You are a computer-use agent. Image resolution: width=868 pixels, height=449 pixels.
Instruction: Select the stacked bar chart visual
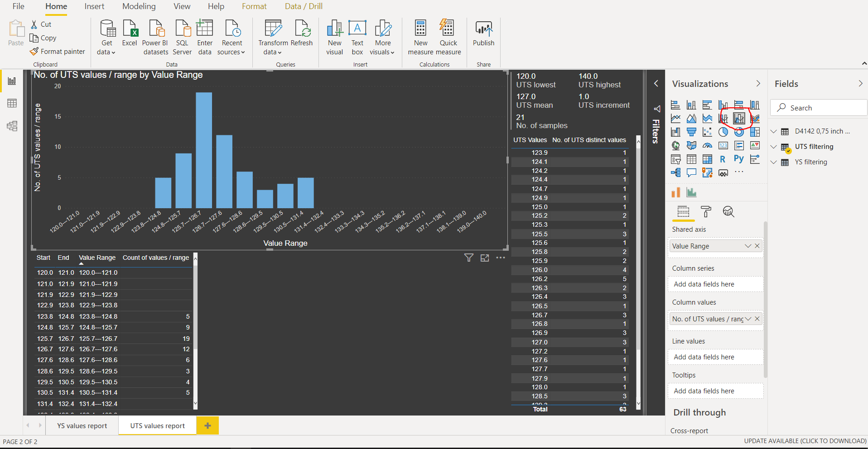click(x=675, y=105)
